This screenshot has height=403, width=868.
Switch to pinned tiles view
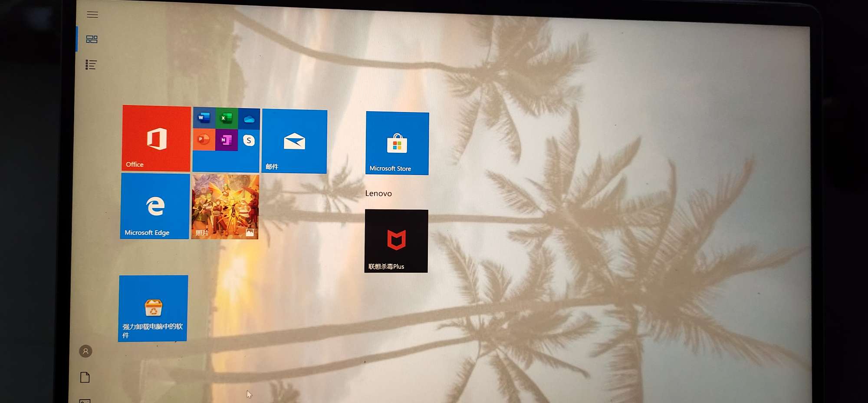(92, 40)
